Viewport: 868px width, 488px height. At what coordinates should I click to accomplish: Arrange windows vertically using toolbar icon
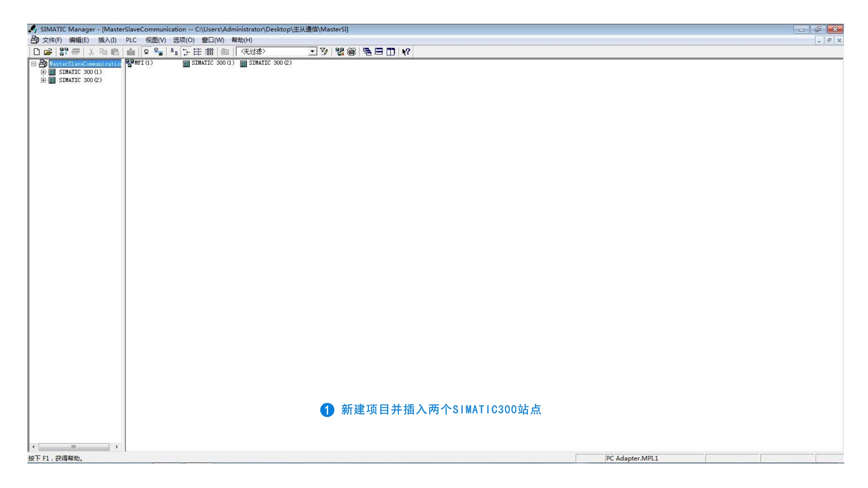pyautogui.click(x=391, y=52)
